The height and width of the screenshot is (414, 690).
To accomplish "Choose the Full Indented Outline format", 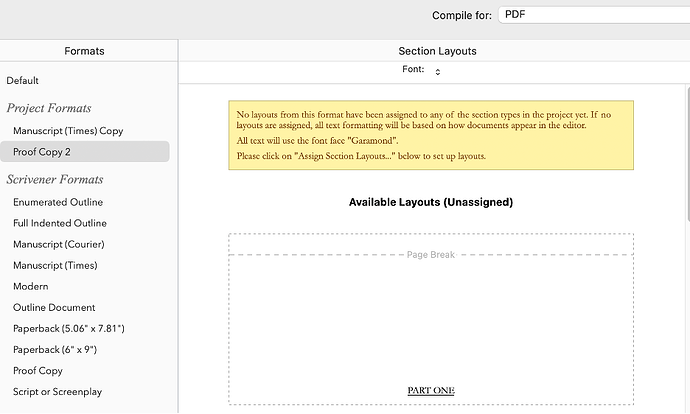I will pos(60,223).
